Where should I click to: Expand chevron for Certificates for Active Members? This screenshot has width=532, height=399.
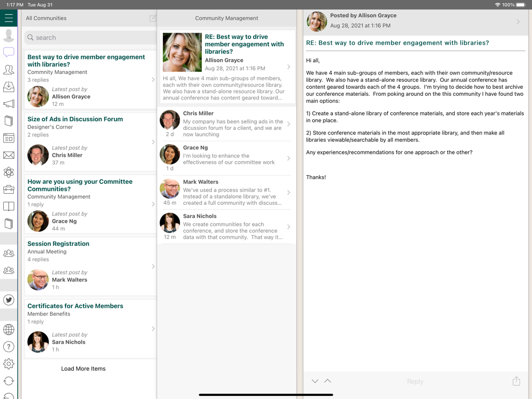point(153,329)
